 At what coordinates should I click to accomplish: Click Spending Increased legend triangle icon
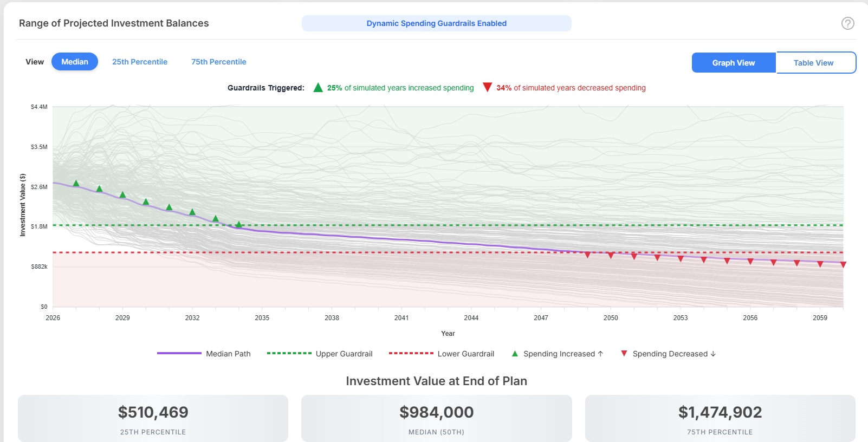[515, 354]
